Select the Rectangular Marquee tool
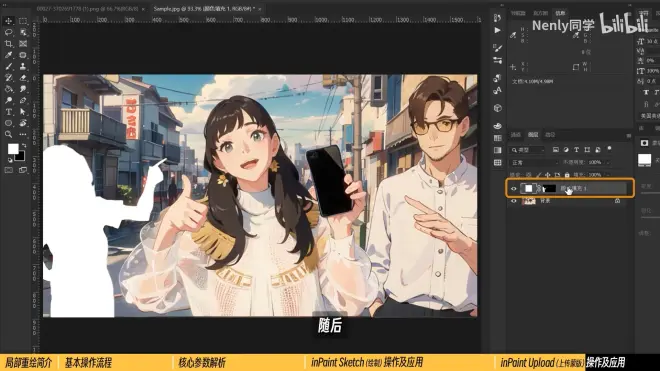 coord(23,21)
